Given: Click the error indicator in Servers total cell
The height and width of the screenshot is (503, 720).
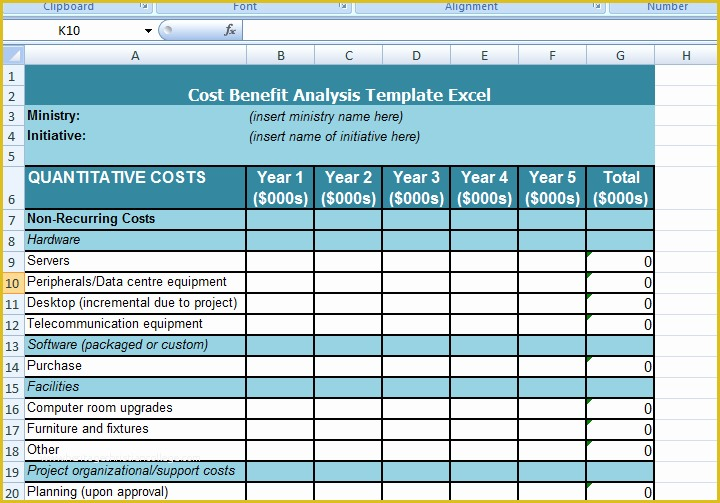Looking at the screenshot, I should 590,254.
